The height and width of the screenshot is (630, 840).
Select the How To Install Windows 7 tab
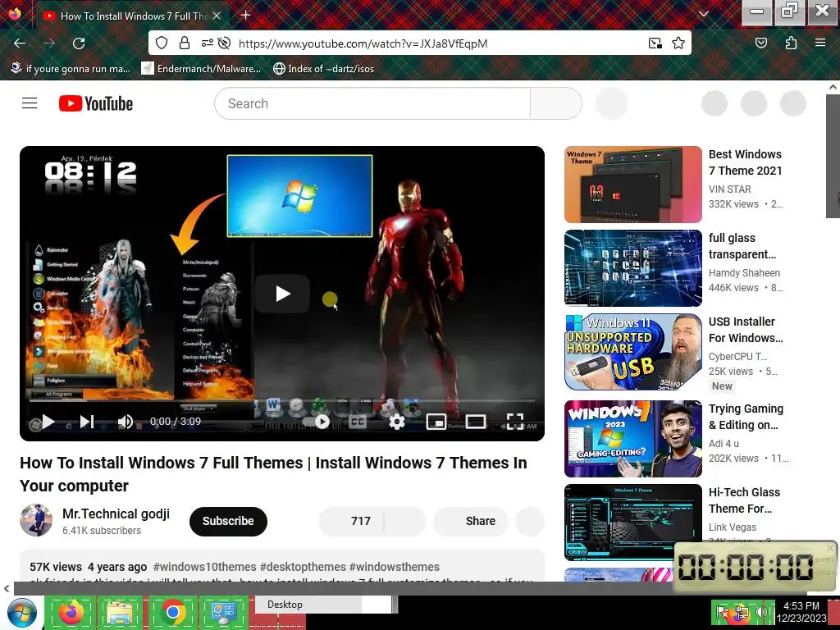132,16
